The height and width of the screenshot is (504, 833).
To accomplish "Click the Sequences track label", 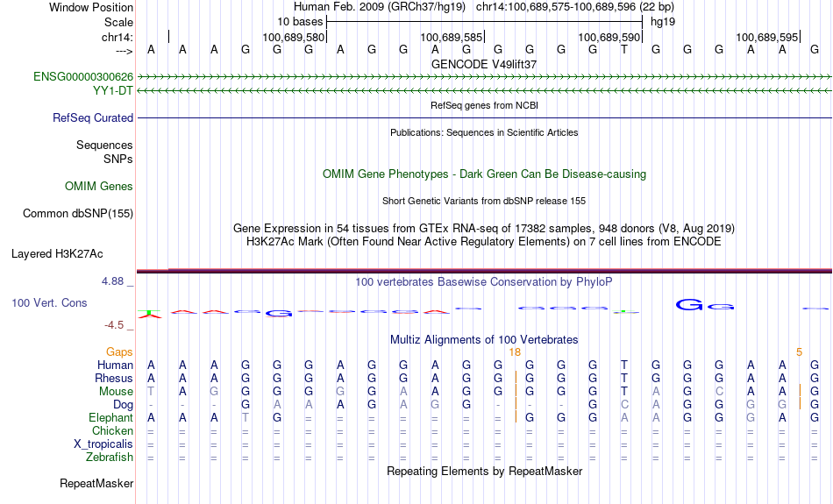I will [x=104, y=145].
